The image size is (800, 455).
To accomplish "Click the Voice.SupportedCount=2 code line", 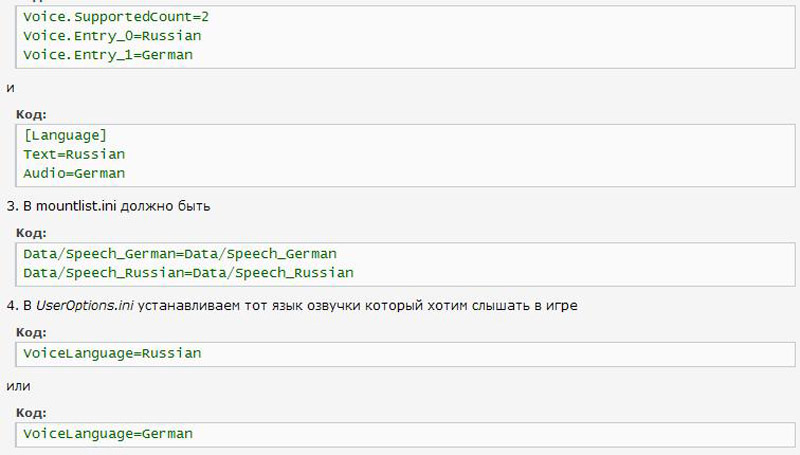I will (x=116, y=17).
